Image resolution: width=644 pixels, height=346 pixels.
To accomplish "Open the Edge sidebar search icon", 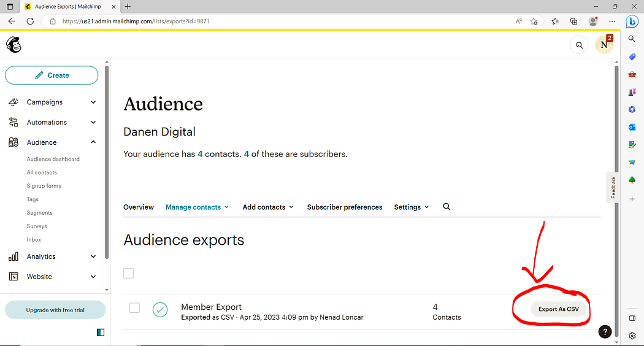I will (x=632, y=39).
